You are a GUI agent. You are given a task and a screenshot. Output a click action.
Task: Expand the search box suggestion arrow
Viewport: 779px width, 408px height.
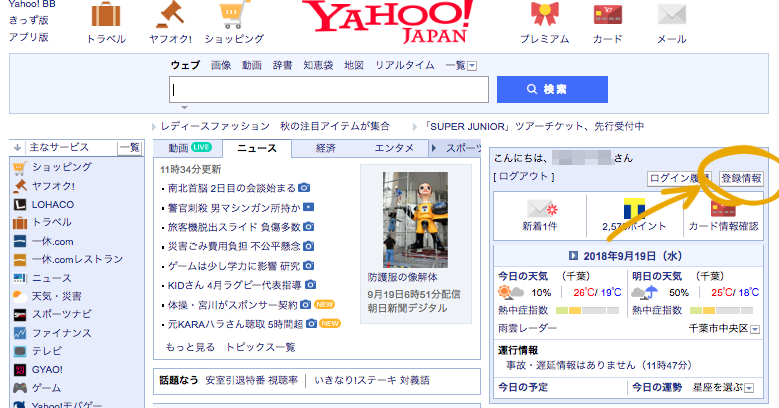click(184, 107)
